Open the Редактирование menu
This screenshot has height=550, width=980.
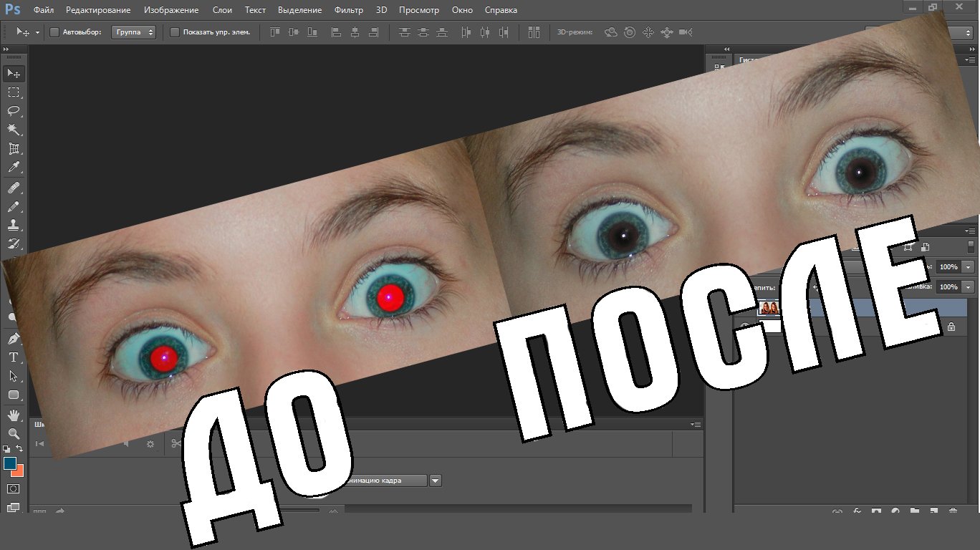[x=98, y=10]
